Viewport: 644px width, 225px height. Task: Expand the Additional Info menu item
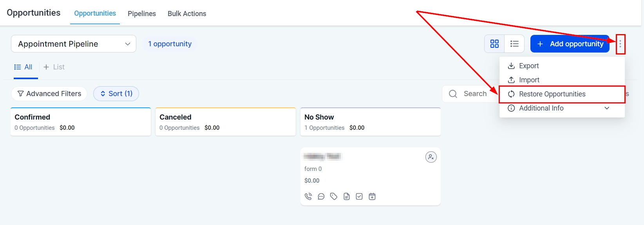(x=562, y=108)
